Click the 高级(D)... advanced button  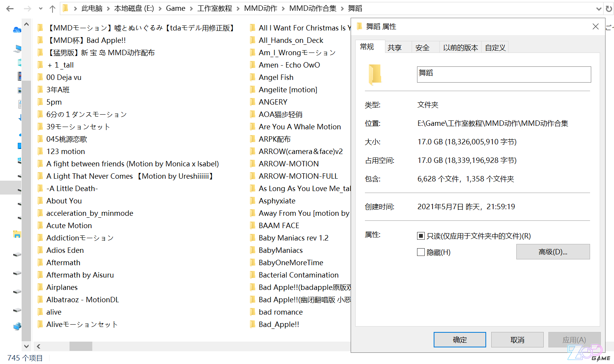click(553, 252)
